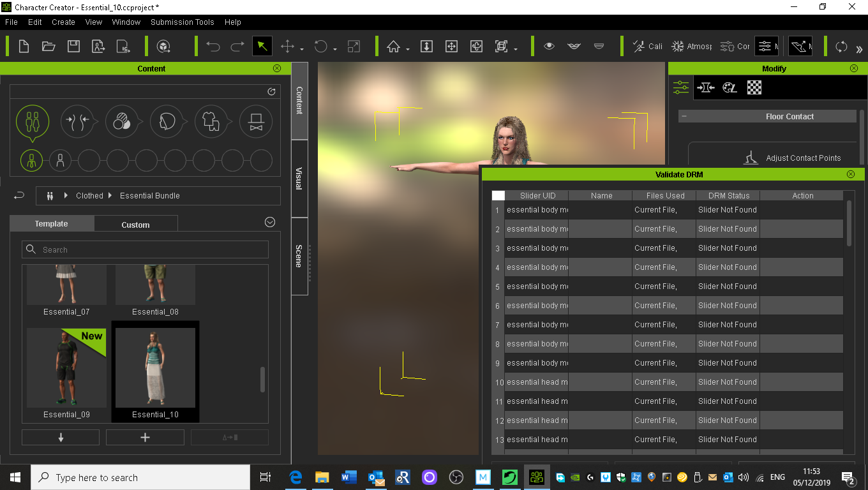Create a new project file
The image size is (868, 490).
(24, 47)
